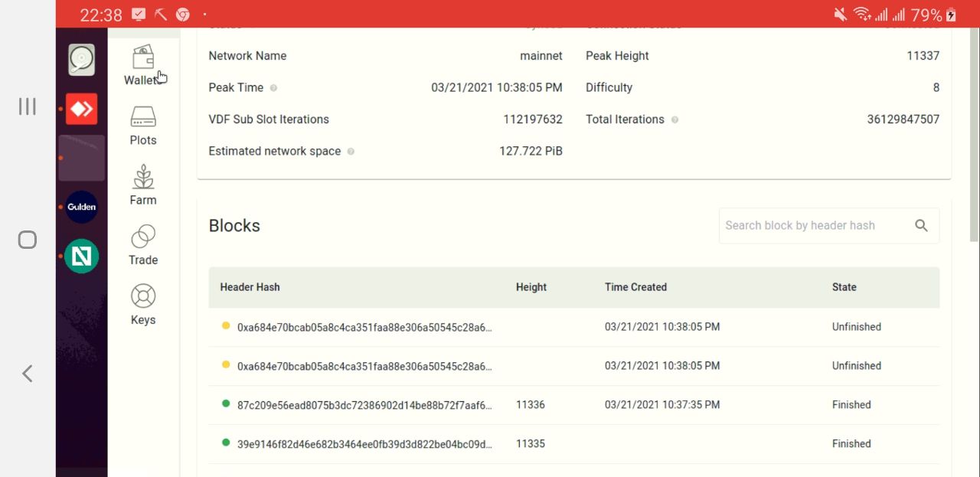Tap the battery 79% indicator

pyautogui.click(x=934, y=15)
